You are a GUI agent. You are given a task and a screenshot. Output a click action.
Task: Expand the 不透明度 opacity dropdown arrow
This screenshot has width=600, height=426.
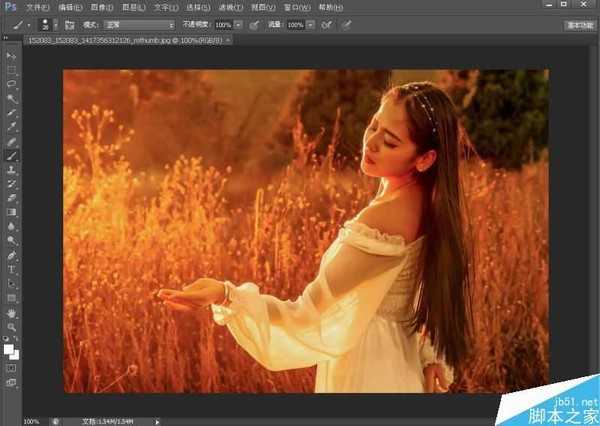(240, 23)
